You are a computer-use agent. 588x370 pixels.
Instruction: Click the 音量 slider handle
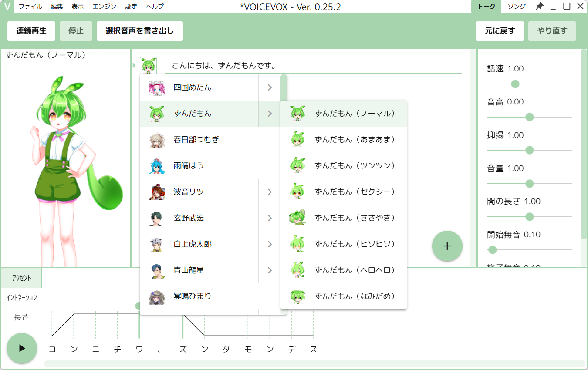(530, 184)
